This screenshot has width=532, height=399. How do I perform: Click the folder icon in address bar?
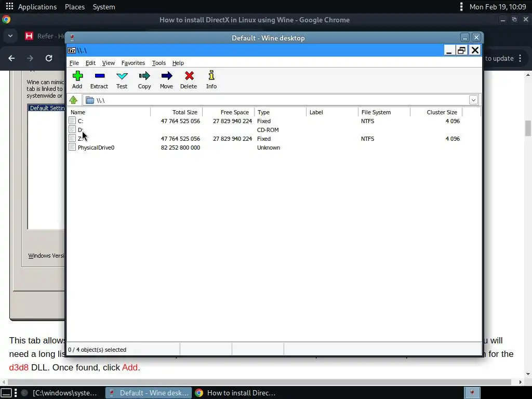tap(90, 100)
